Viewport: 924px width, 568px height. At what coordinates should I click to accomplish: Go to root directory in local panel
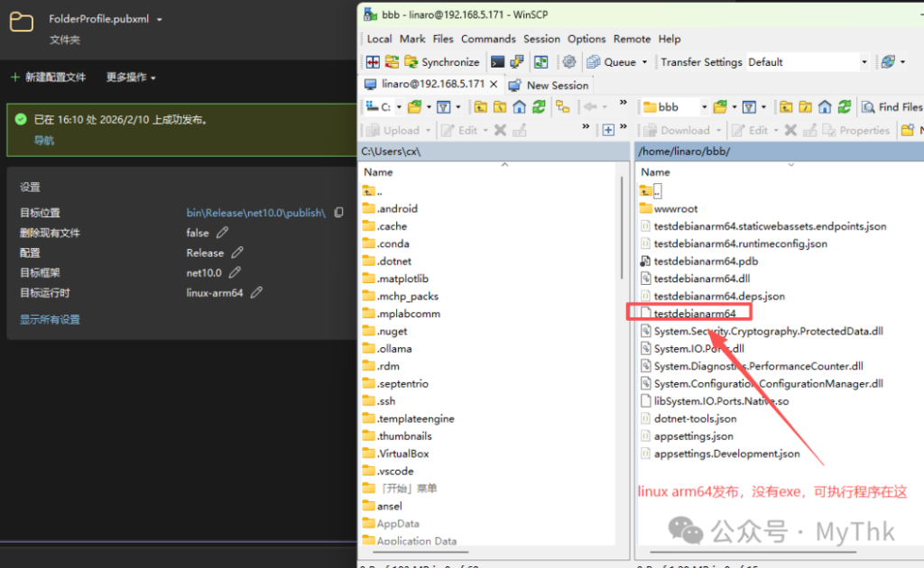click(x=500, y=107)
